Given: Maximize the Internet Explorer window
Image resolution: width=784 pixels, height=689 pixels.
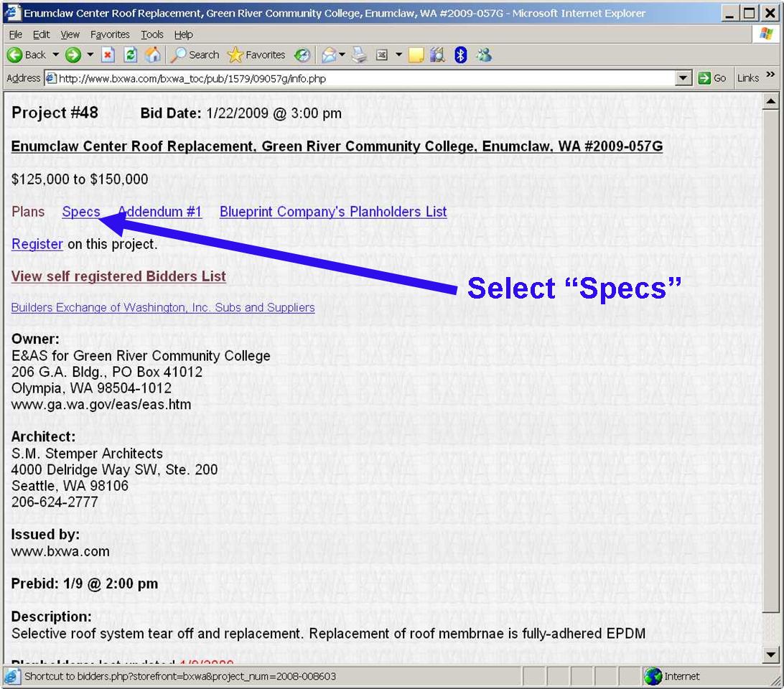Looking at the screenshot, I should tap(749, 13).
